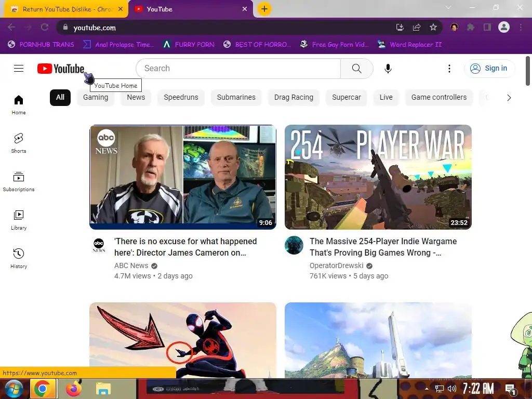Open History from the sidebar
This screenshot has height=399, width=532.
(x=19, y=259)
